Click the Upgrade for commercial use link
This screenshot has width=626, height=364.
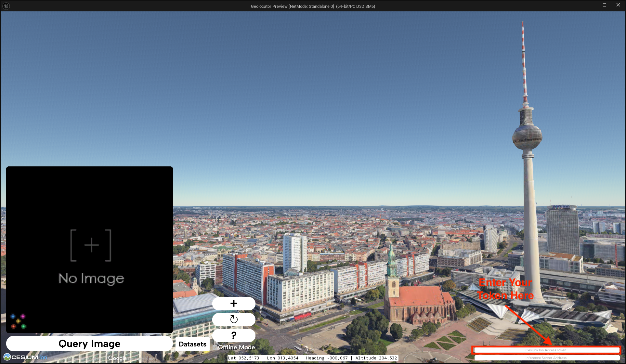click(77, 359)
